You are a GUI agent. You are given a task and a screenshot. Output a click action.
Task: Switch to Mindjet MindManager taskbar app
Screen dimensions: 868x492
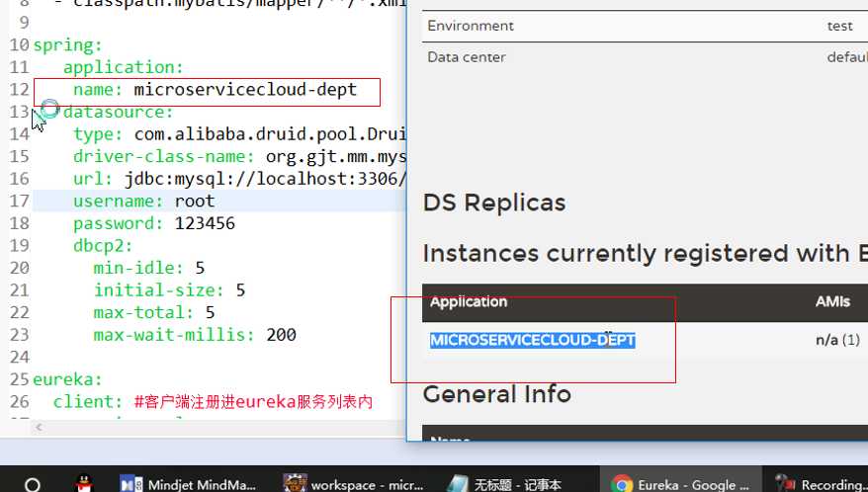point(188,485)
